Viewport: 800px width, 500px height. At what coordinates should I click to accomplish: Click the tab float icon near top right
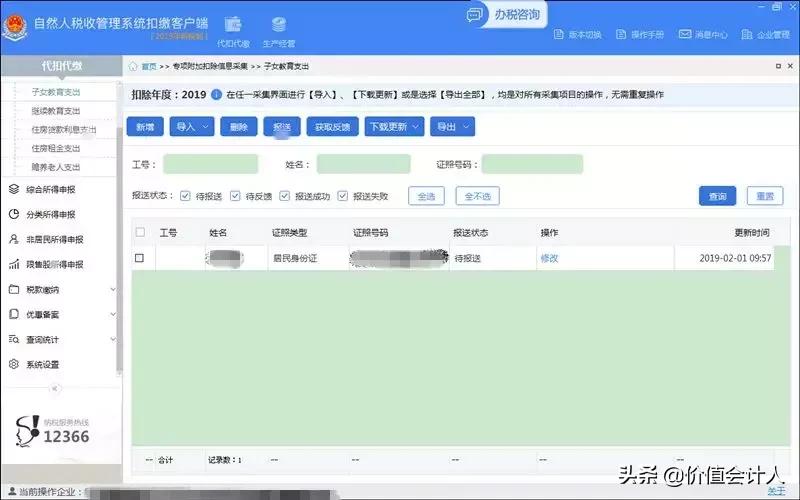(x=778, y=66)
